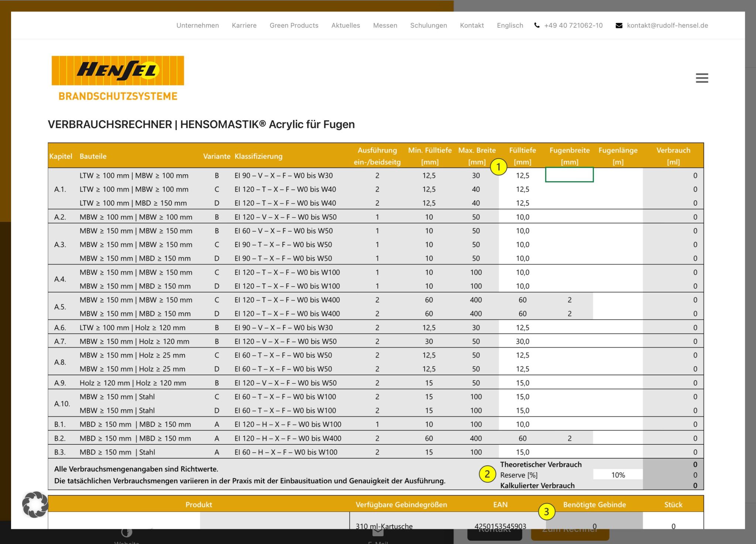756x544 pixels.
Task: Open the Unternehmen menu item
Action: 197,25
